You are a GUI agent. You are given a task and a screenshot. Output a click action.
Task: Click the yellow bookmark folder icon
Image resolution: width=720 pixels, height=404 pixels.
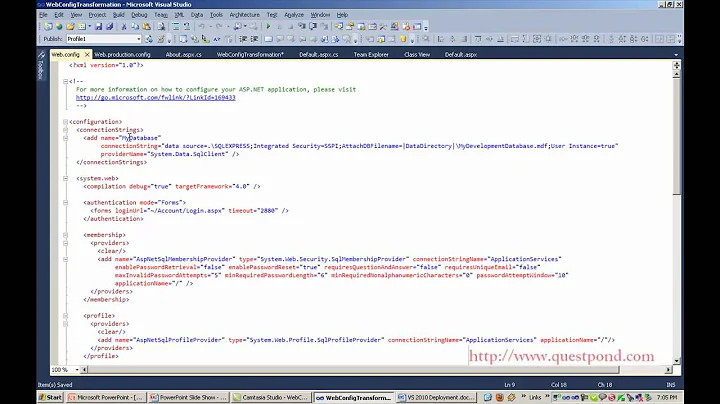403,39
